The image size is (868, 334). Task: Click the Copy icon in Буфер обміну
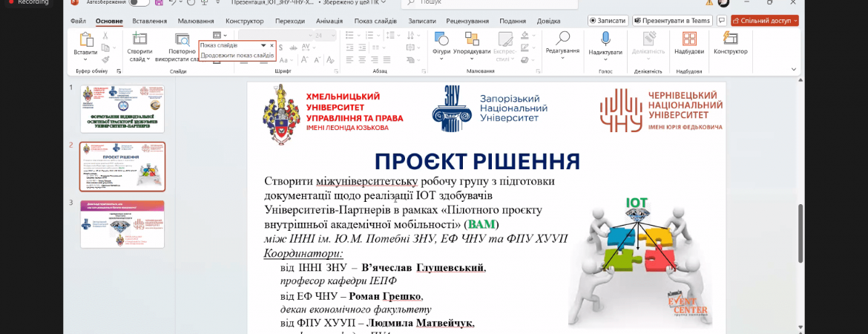105,48
